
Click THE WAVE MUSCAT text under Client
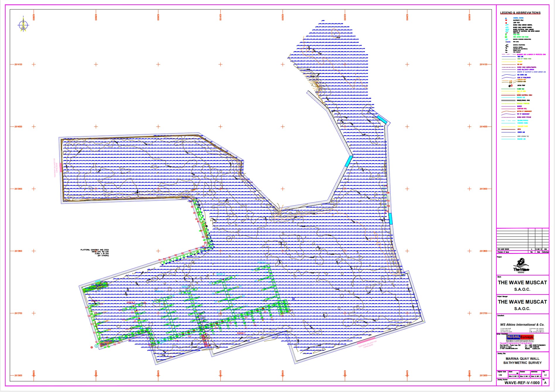click(522, 283)
